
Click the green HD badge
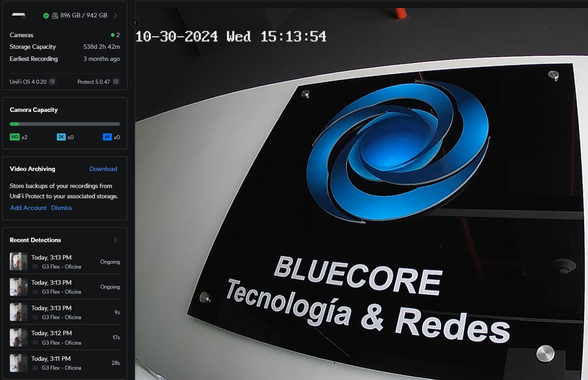[15, 137]
